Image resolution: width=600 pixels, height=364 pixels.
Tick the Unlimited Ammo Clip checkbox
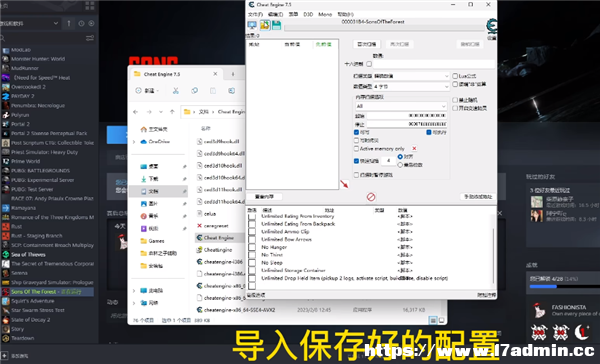[x=252, y=232]
